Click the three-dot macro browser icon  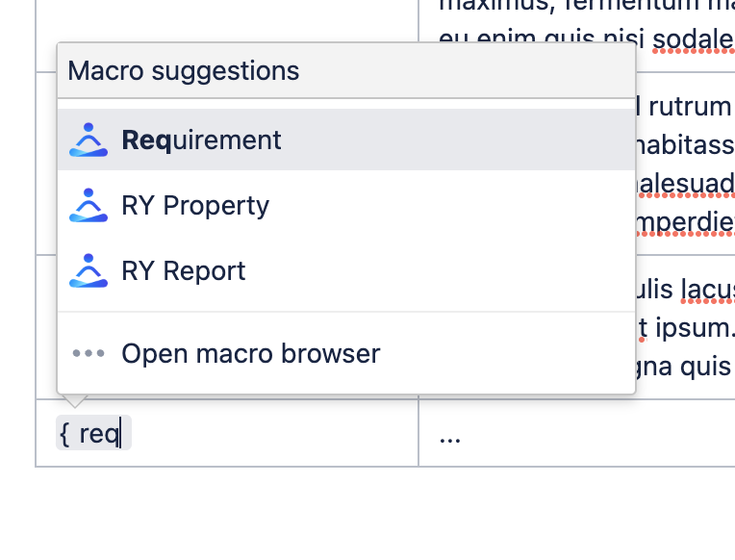(x=89, y=354)
